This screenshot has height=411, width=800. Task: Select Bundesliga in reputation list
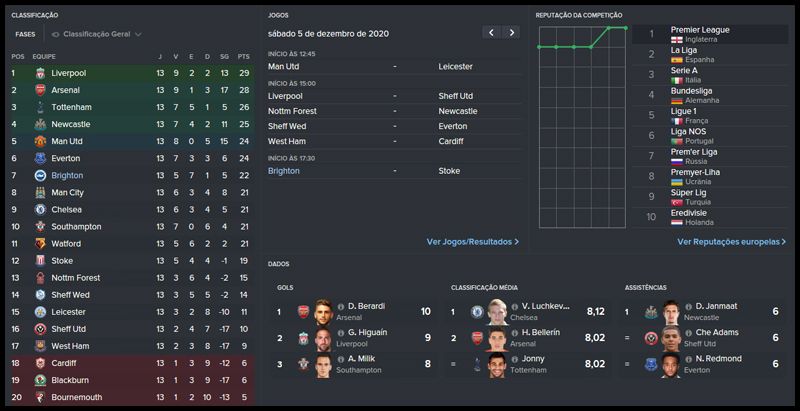687,92
